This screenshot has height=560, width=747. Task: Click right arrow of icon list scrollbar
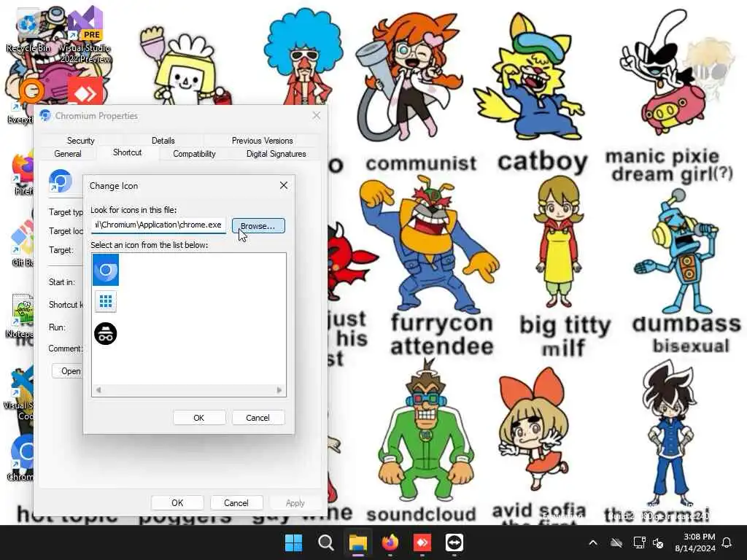coord(279,390)
